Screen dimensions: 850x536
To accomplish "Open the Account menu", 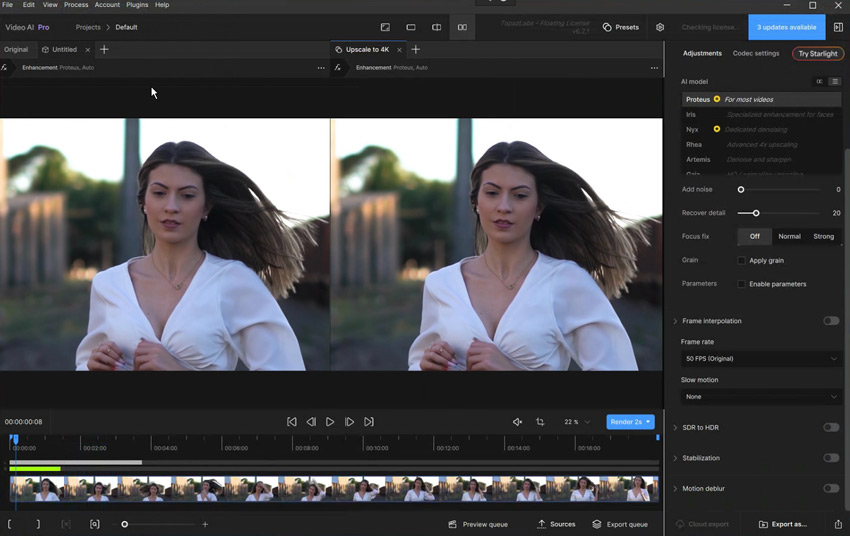I will point(107,4).
